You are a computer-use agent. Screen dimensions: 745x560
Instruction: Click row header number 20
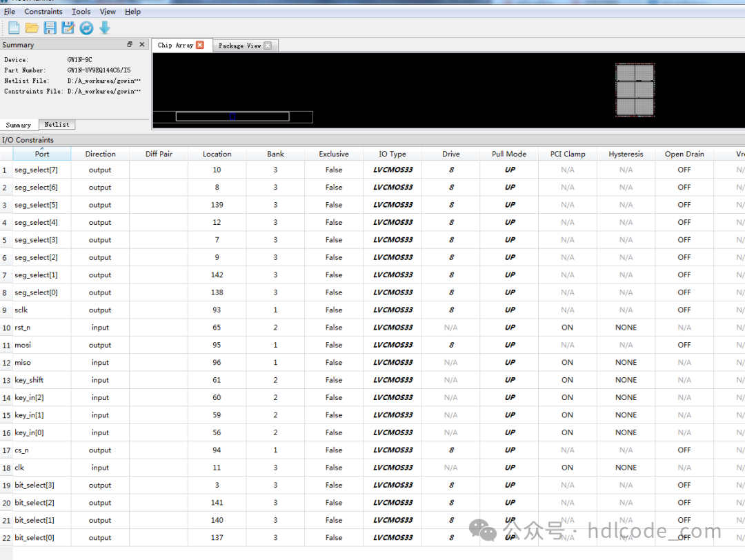pyautogui.click(x=6, y=503)
